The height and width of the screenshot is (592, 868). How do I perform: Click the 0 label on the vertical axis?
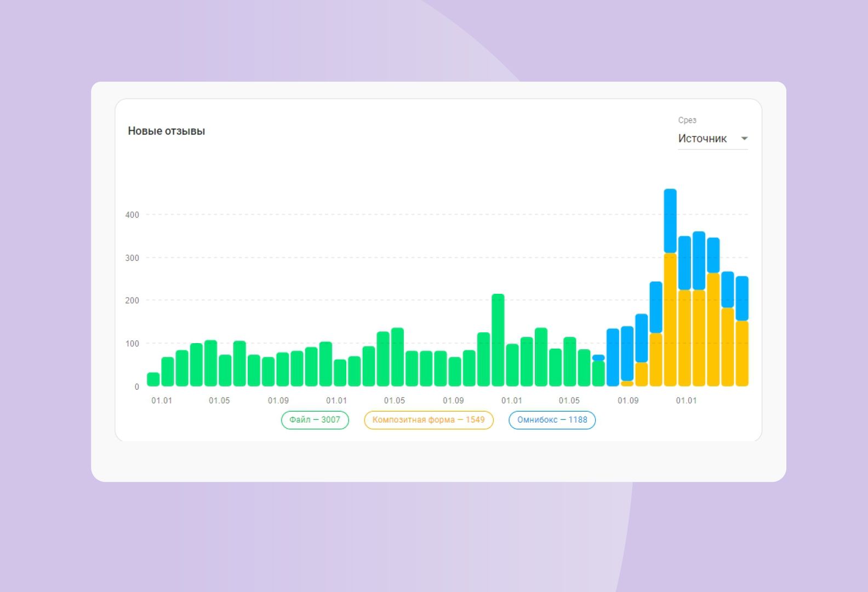(x=136, y=387)
